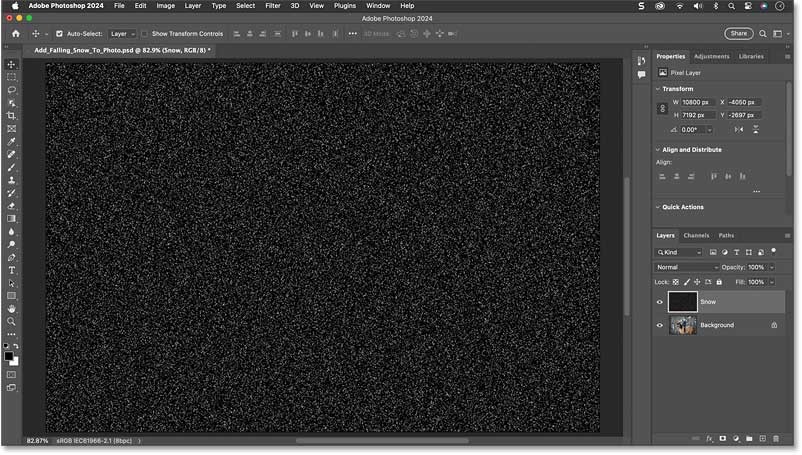Hide the Snow layer
The image size is (802, 455).
[x=659, y=302]
